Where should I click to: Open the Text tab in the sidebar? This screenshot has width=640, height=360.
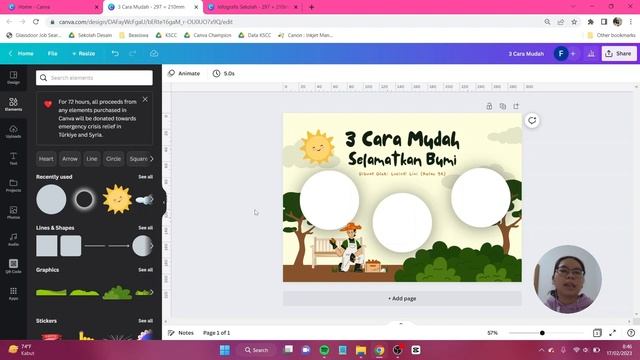pos(13,158)
